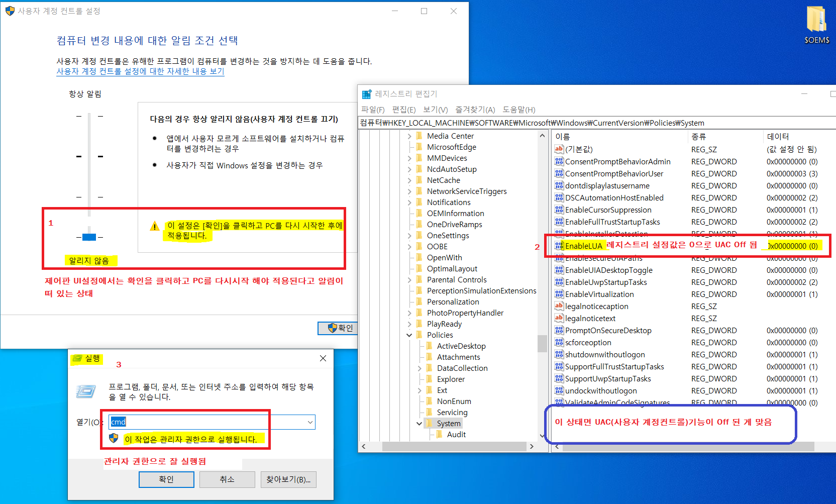Screen dimensions: 836x504
Task: Expand the NetCache tree node
Action: [x=409, y=180]
